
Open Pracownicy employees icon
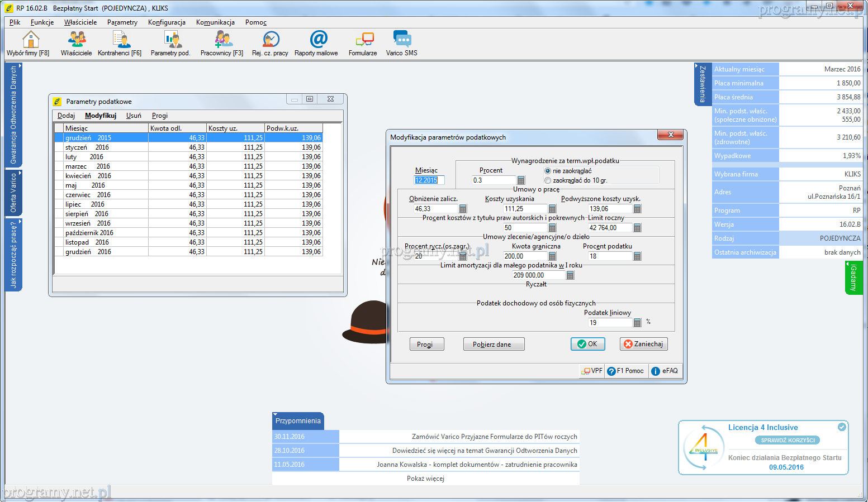tap(222, 40)
